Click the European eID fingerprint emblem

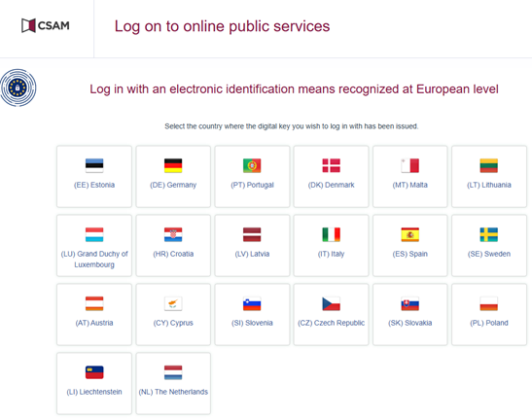click(x=18, y=87)
